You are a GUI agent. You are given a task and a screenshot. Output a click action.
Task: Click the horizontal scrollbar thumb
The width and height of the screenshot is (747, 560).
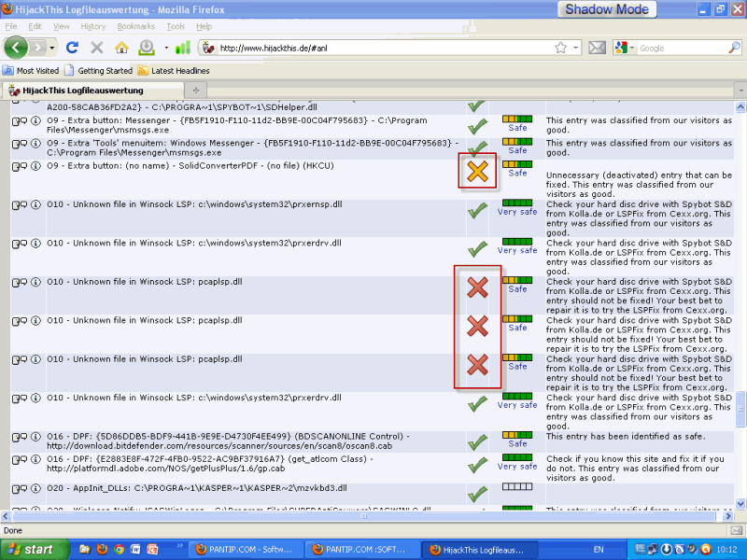coord(364,516)
